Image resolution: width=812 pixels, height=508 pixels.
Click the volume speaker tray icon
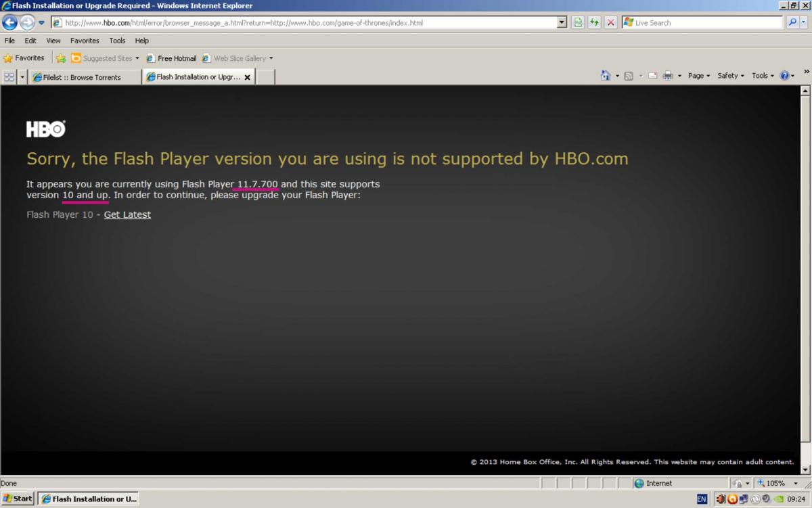(x=721, y=499)
